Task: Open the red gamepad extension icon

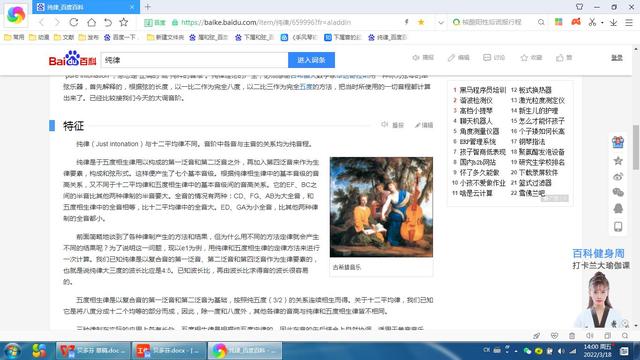Action: pos(576,22)
